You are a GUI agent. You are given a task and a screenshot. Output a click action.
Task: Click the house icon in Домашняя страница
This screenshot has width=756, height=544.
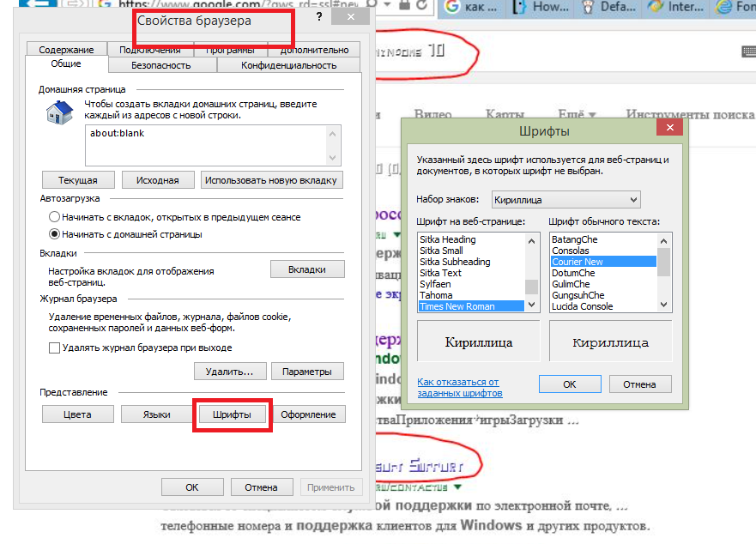pos(59,112)
